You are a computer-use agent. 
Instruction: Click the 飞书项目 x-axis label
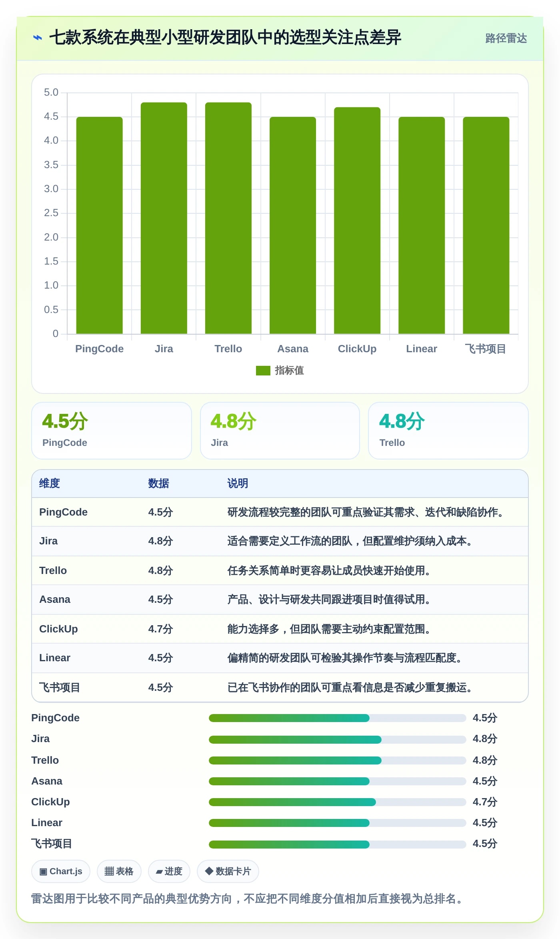(x=486, y=349)
